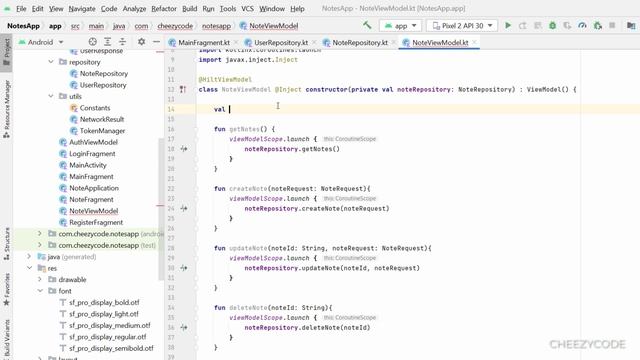The image size is (640, 360).
Task: Click suspend call gutter icon on line 24
Action: point(184,209)
